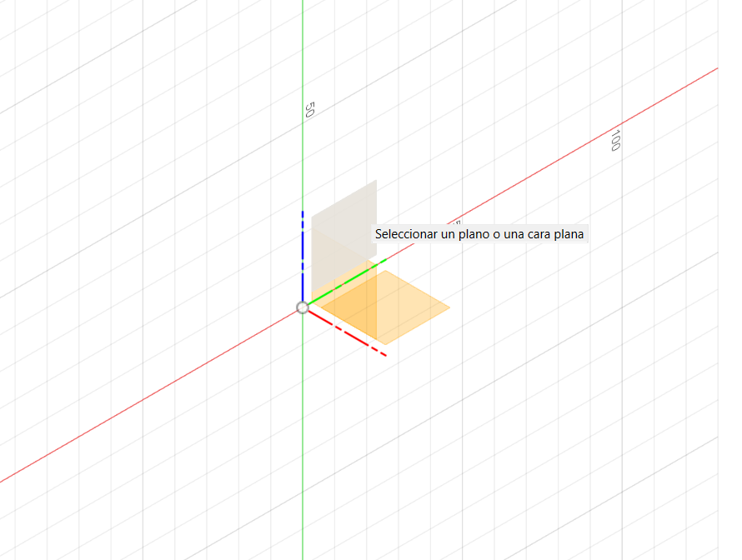742x560 pixels.
Task: Select the blue dashed vertical axis
Action: pyautogui.click(x=303, y=255)
